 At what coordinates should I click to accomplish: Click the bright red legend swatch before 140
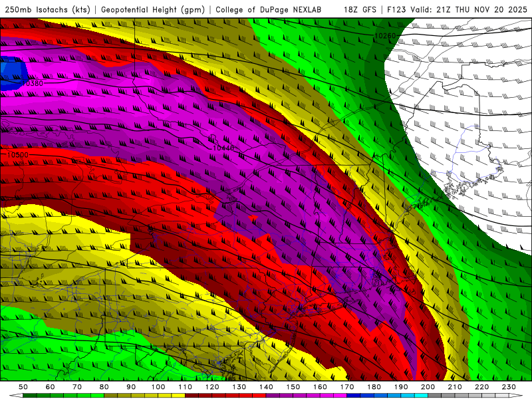coord(259,396)
